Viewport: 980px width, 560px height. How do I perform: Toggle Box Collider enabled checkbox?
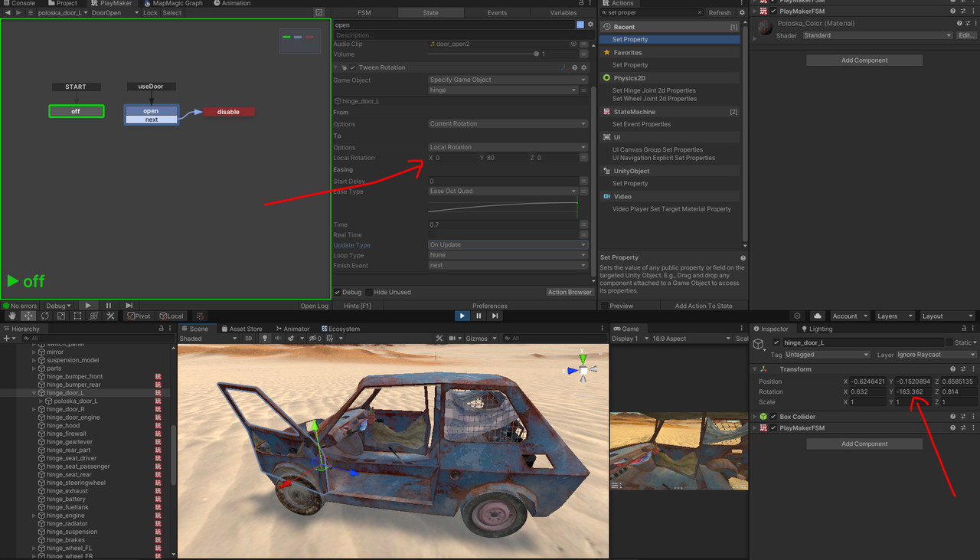(773, 417)
